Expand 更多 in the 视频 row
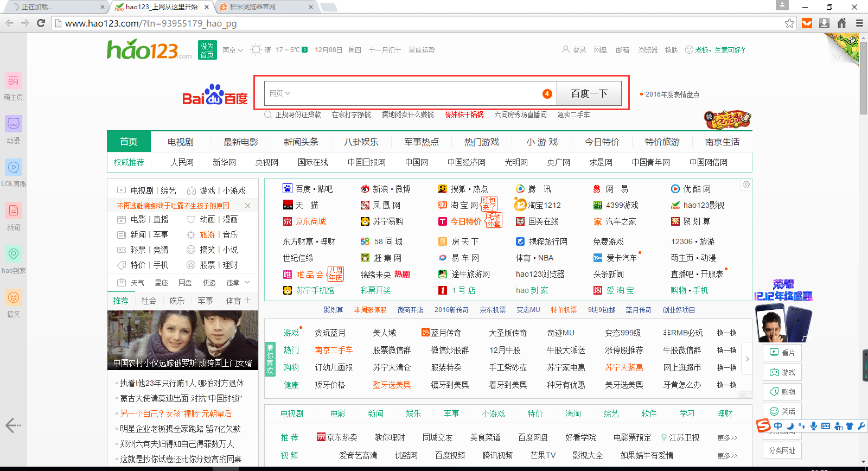Image resolution: width=868 pixels, height=471 pixels. (x=727, y=456)
